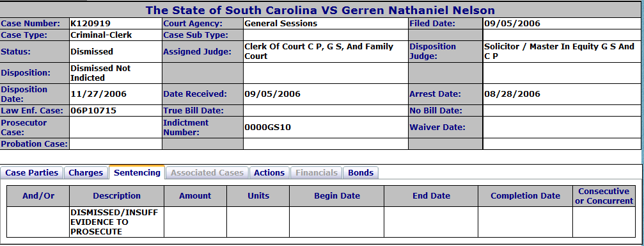
Task: Switch to the Charges tab
Action: [x=86, y=173]
